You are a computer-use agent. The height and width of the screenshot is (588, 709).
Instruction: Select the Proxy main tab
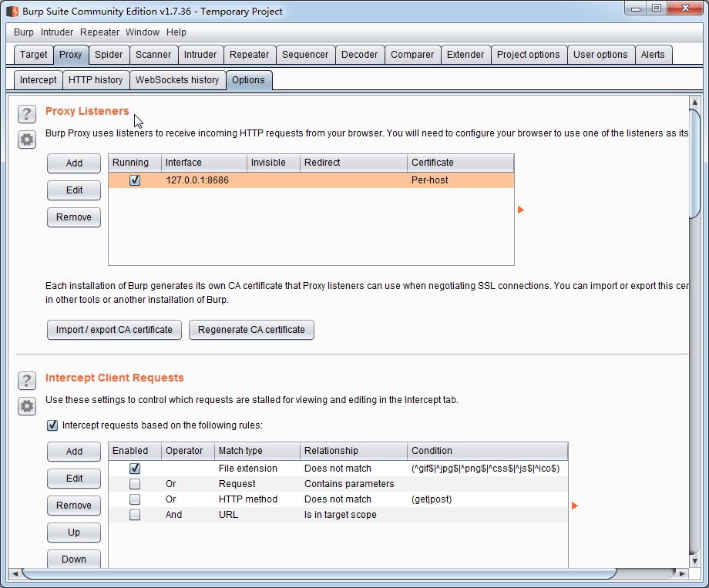(71, 55)
